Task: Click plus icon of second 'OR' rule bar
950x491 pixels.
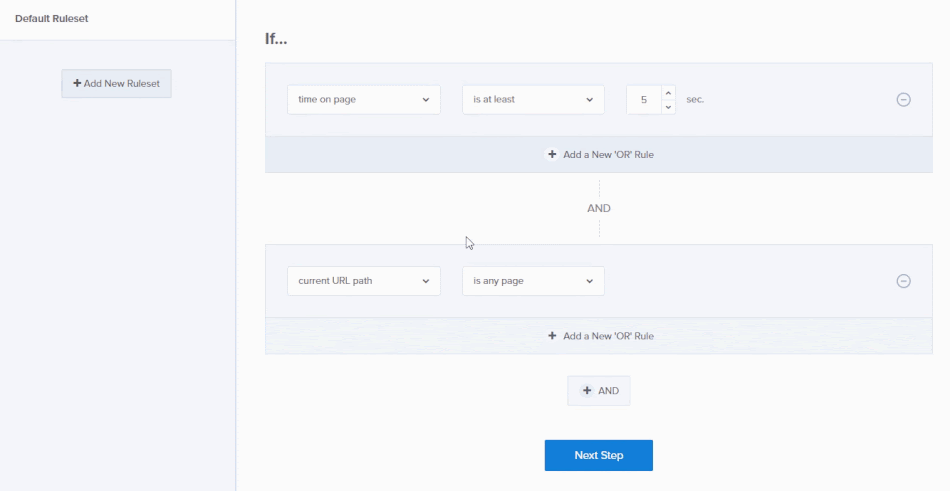Action: [552, 336]
